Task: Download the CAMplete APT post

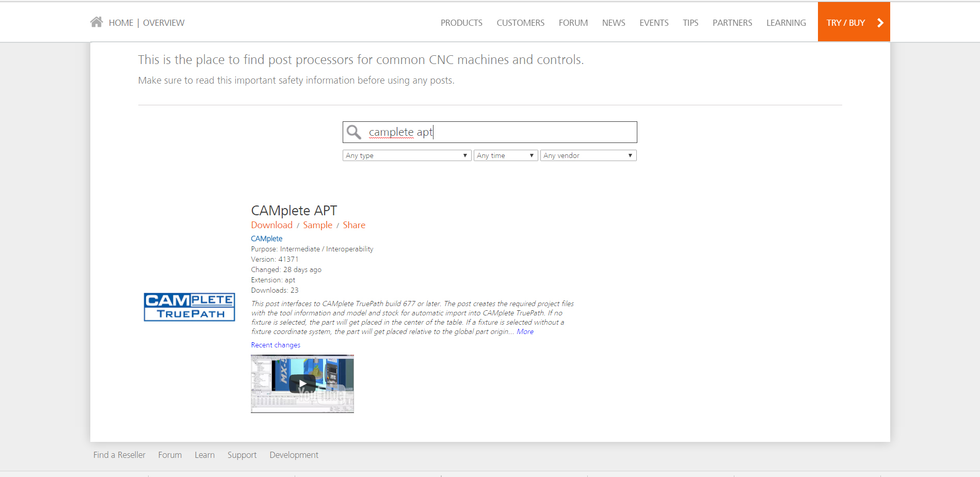Action: pos(272,225)
